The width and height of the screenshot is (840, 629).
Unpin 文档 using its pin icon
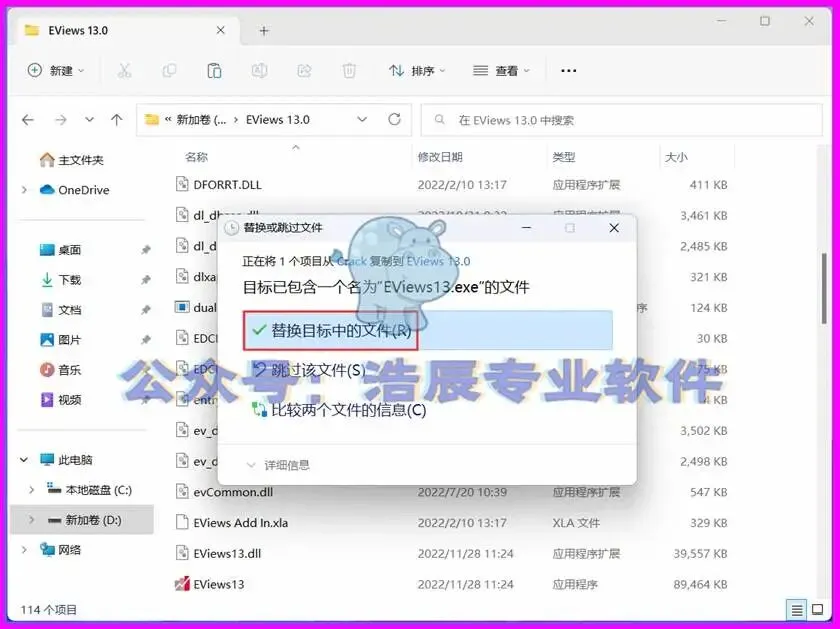145,310
